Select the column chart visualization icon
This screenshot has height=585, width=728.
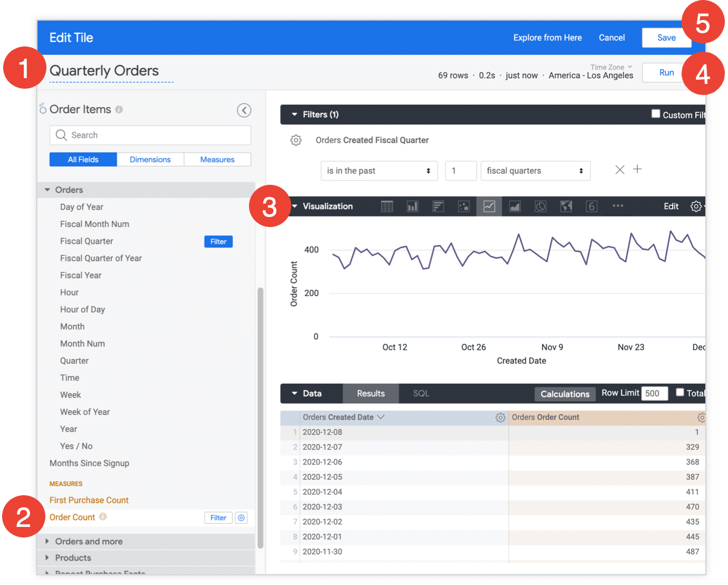[x=413, y=206]
